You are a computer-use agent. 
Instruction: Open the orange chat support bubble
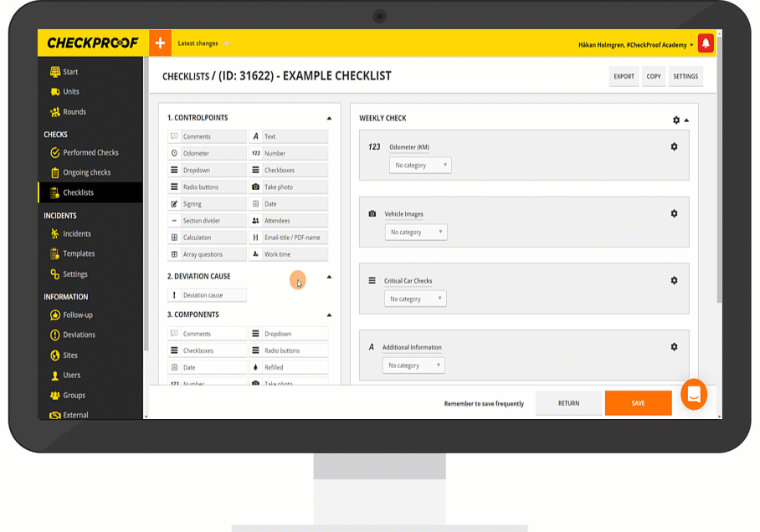[x=694, y=394]
